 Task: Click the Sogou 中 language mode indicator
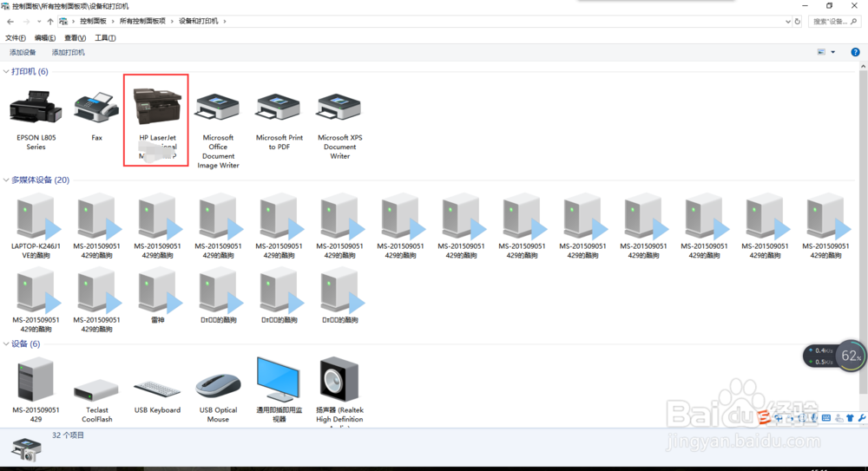[x=779, y=418]
